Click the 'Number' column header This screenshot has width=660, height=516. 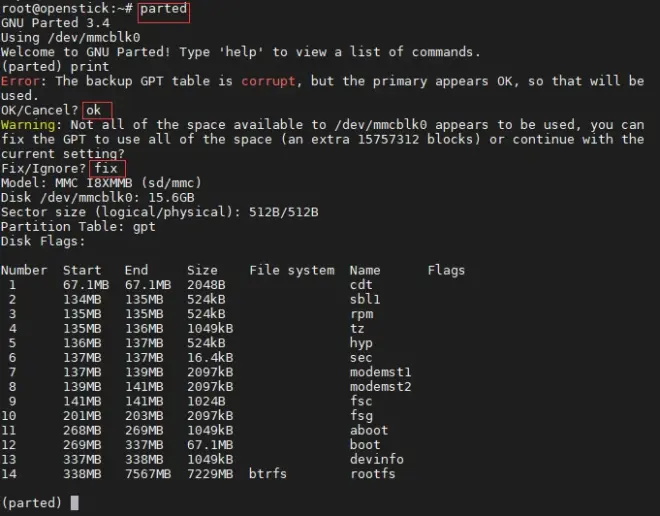click(x=24, y=270)
